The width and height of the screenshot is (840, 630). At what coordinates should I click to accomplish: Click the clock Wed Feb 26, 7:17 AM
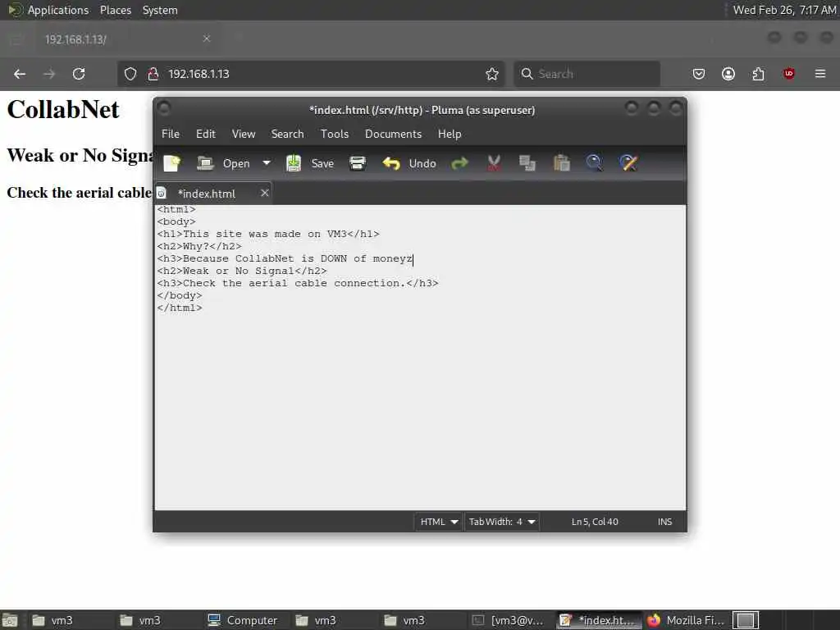[783, 10]
